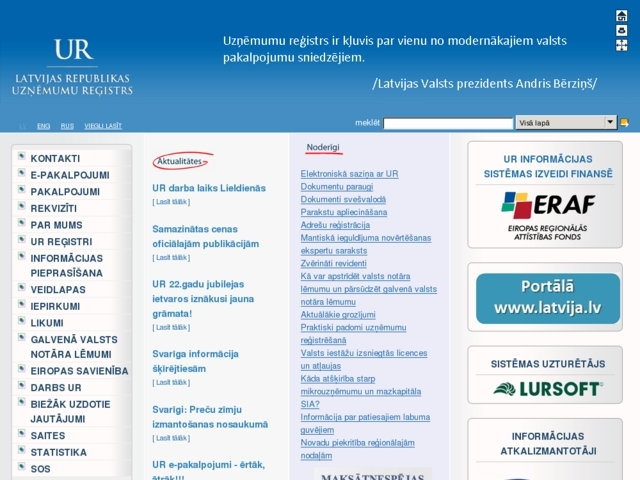Screen dimensions: 640x480
Task: Open Valsts iestāžu izsniegtās licences un atļaujas
Action: tap(364, 359)
